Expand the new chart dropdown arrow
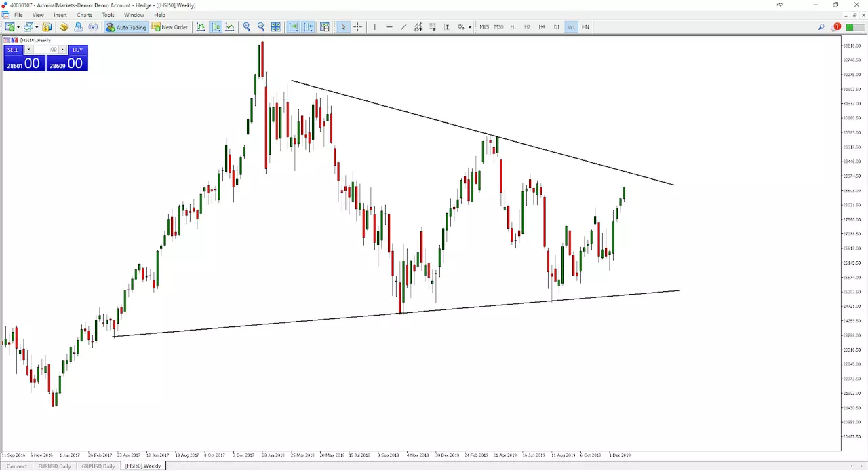Viewport: 868px width, 471px height. coord(18,27)
